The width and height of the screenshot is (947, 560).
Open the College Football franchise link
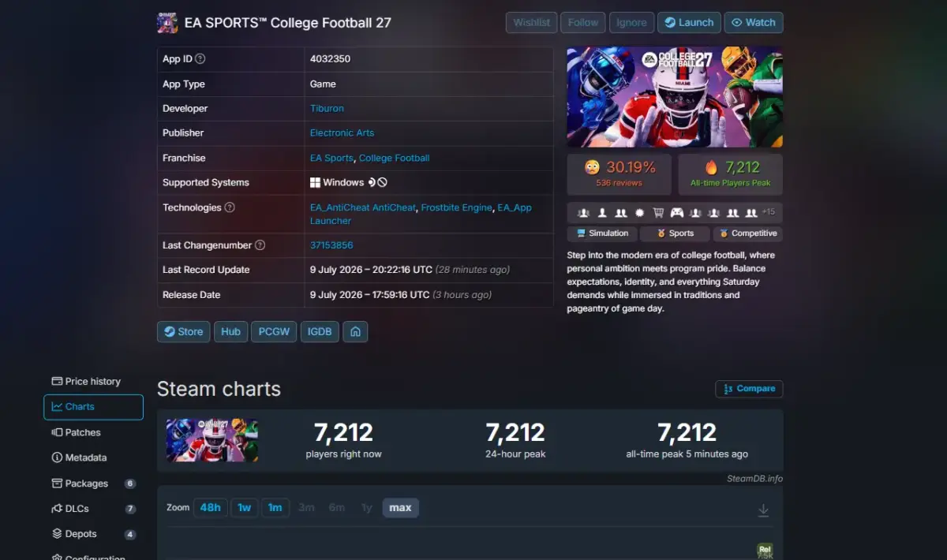tap(395, 158)
